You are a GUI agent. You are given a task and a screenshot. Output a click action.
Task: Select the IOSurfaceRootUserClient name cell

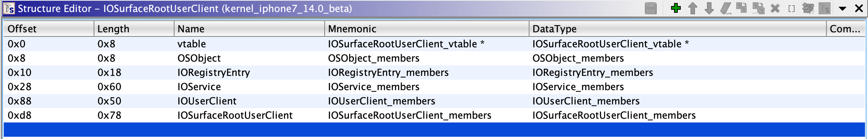point(249,115)
